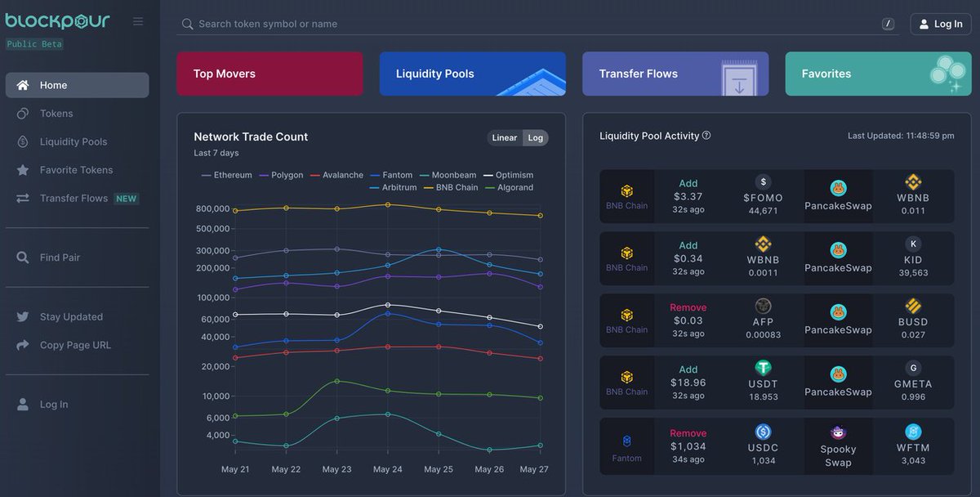Image resolution: width=980 pixels, height=497 pixels.
Task: Collapse sidebar with hamburger menu icon
Action: point(138,21)
